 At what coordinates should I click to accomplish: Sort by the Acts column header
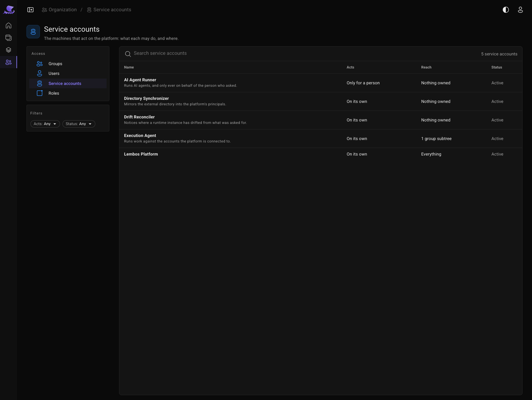[350, 67]
